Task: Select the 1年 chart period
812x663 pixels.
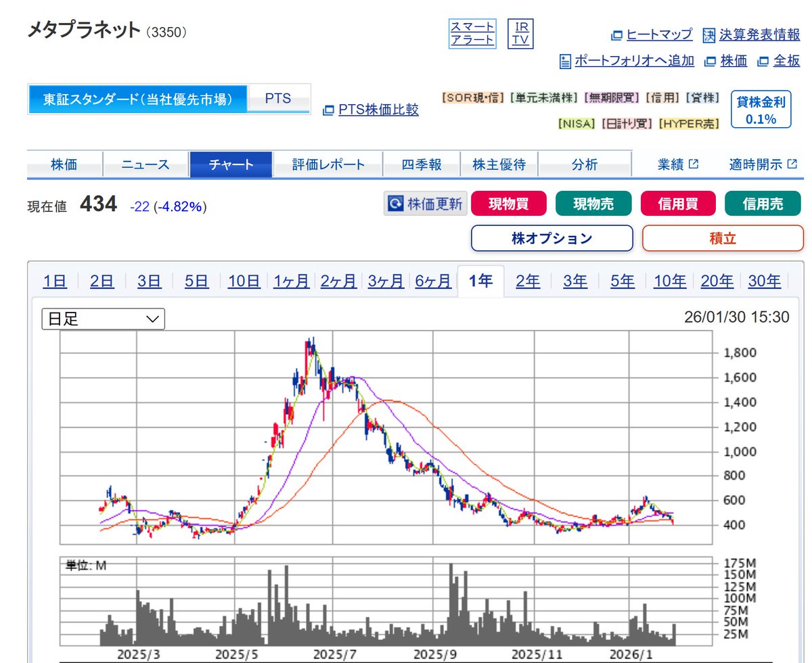Action: [480, 281]
